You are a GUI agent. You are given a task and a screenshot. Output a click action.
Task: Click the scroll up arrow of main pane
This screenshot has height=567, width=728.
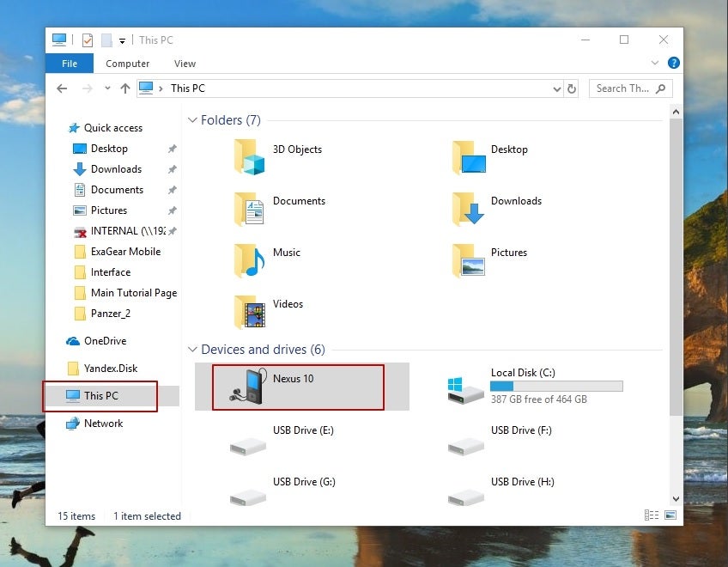tap(676, 112)
